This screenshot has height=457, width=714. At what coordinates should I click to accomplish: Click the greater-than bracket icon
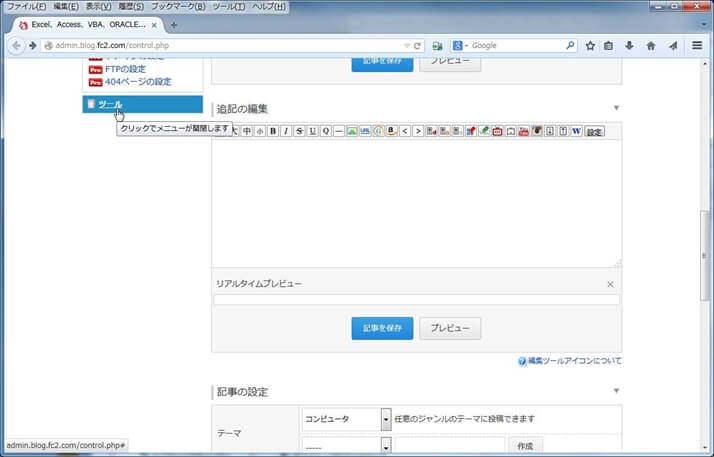coord(418,131)
